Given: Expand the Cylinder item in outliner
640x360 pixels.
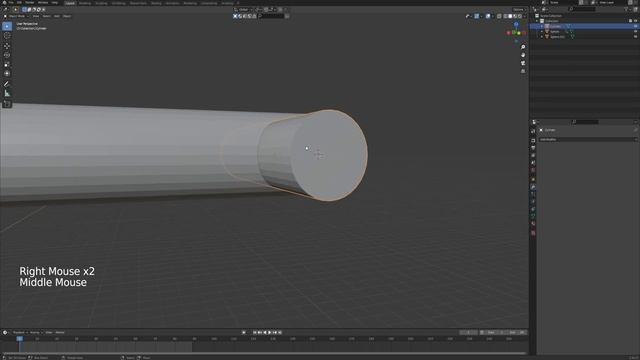Looking at the screenshot, I should point(542,26).
